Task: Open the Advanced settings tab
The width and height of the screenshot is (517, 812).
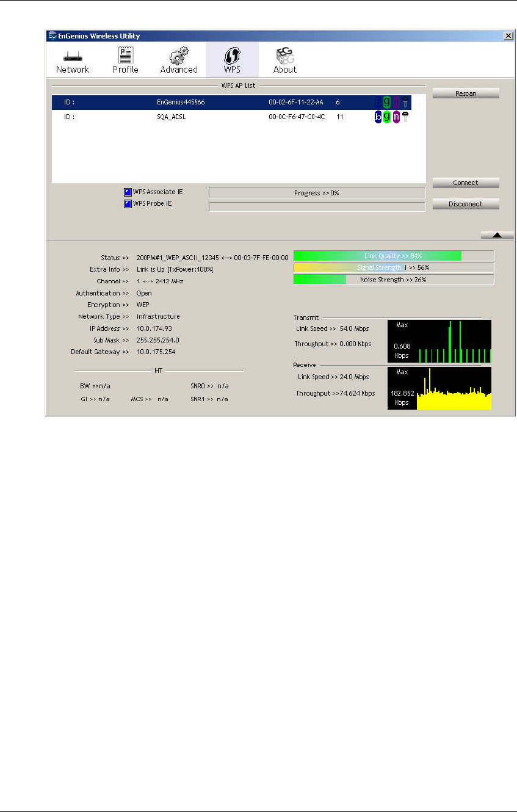Action: [178, 60]
